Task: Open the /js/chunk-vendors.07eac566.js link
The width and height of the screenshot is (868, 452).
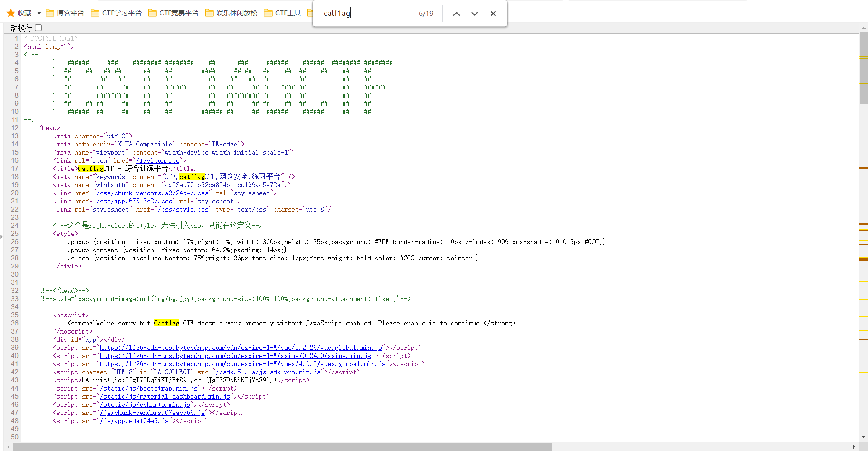Action: (152, 413)
